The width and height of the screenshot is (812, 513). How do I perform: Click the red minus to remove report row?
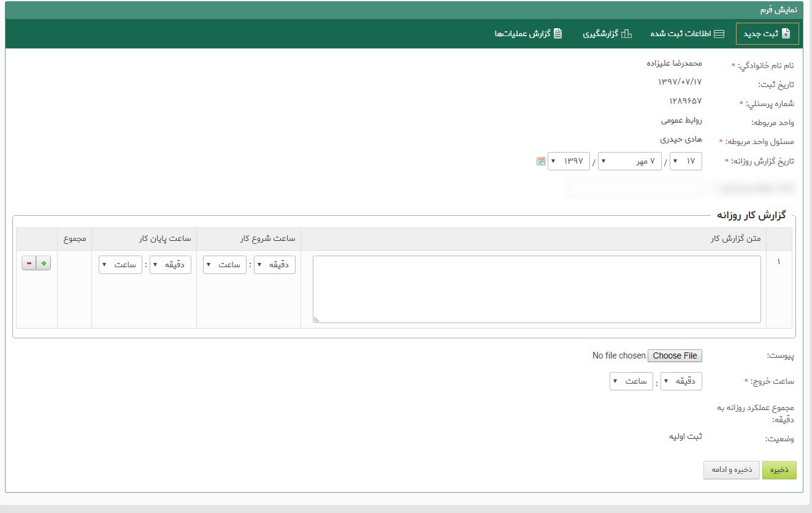click(x=29, y=262)
